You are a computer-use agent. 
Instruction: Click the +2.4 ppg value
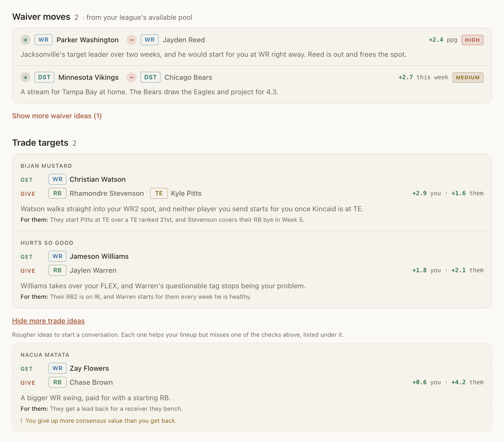(x=443, y=40)
